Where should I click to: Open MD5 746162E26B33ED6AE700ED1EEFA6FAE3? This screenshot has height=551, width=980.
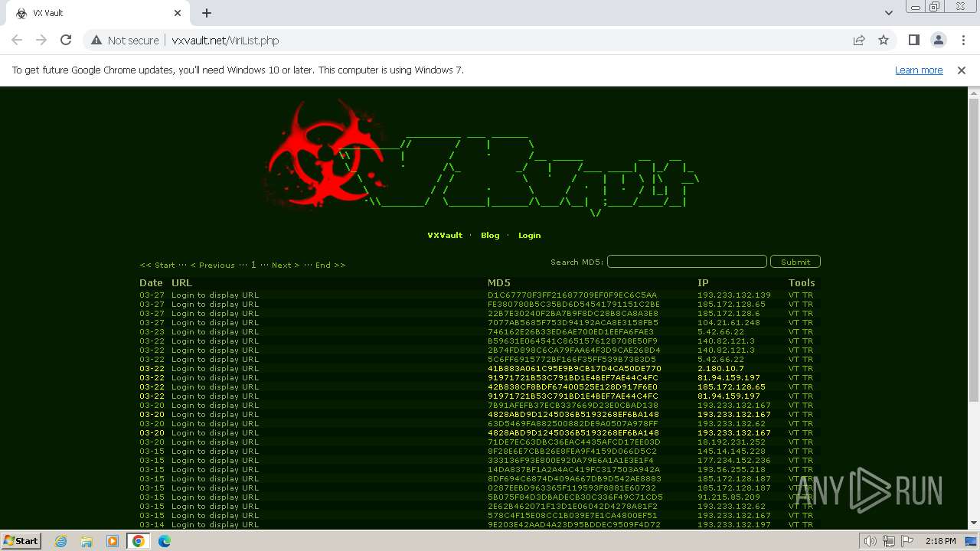click(x=570, y=331)
